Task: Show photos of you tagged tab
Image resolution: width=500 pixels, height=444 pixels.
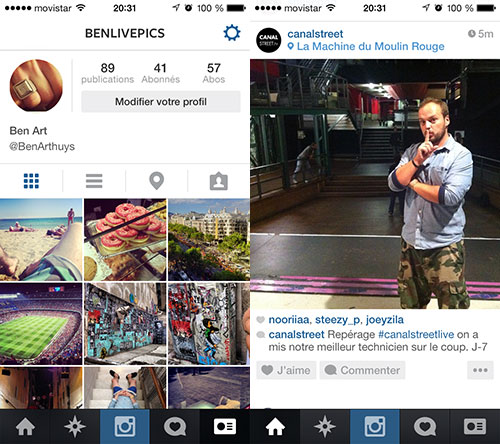Action: coord(219,181)
